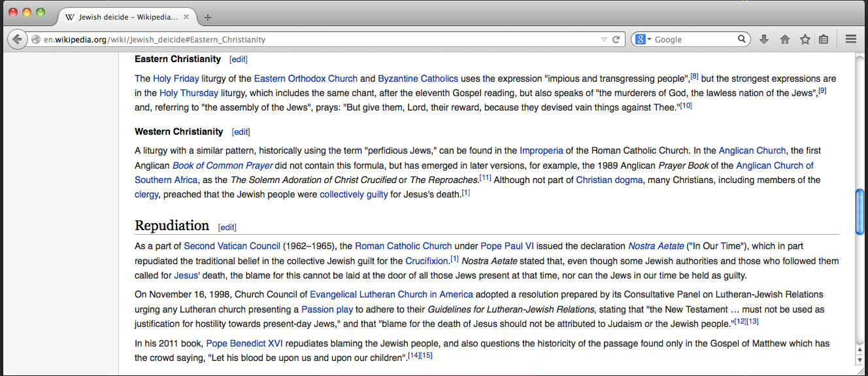This screenshot has width=868, height=376.
Task: Open the Second Vatican Council link
Action: pos(232,246)
